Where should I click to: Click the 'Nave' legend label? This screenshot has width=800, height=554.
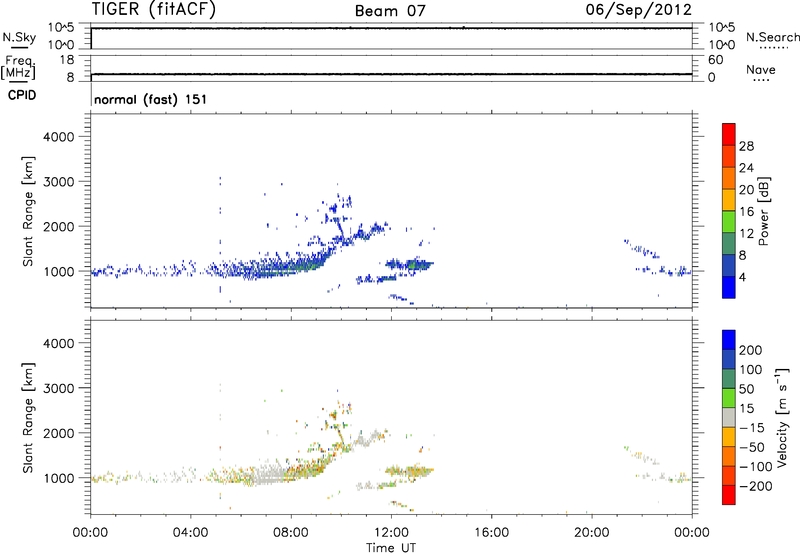pos(760,69)
